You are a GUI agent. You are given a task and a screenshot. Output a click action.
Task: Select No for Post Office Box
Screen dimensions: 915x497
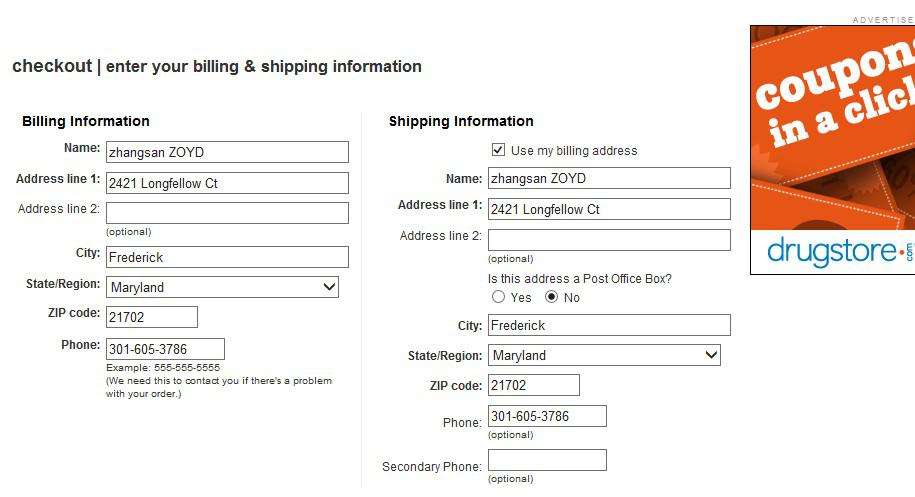point(551,297)
